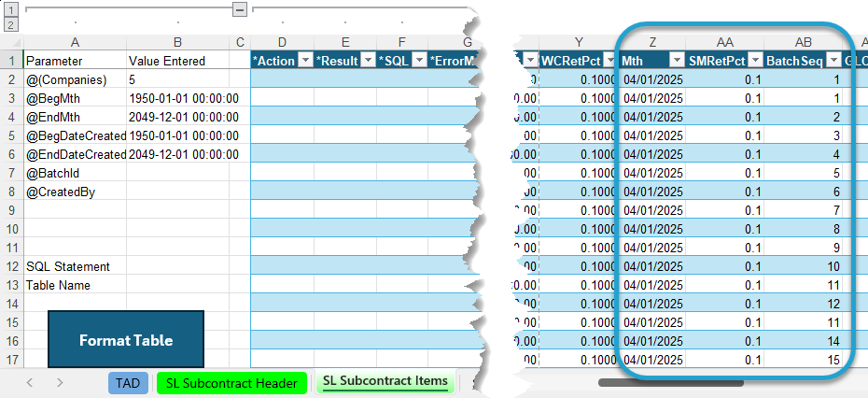
Task: Click the Format Table button
Action: (x=126, y=340)
